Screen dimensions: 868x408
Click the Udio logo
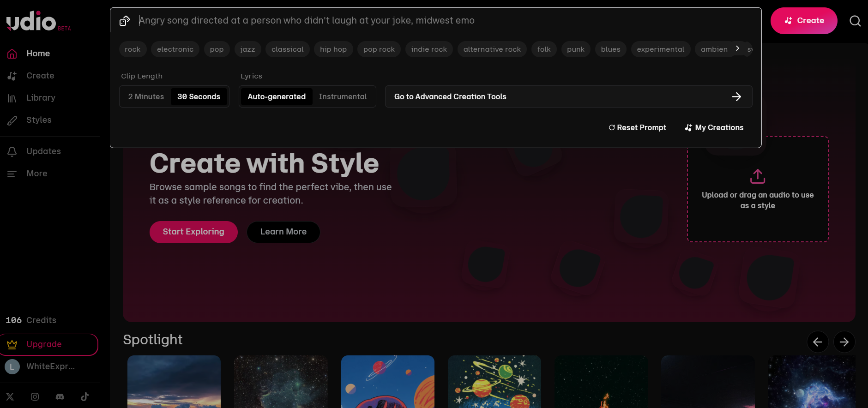tap(31, 21)
